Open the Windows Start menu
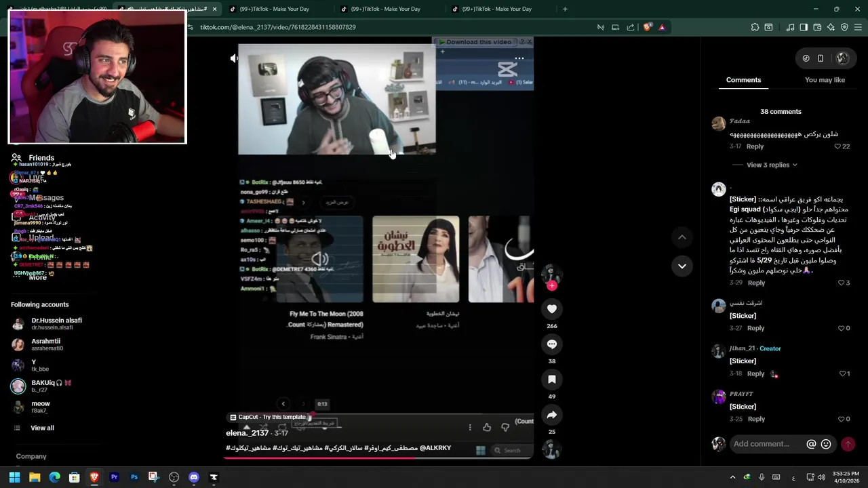 14,477
